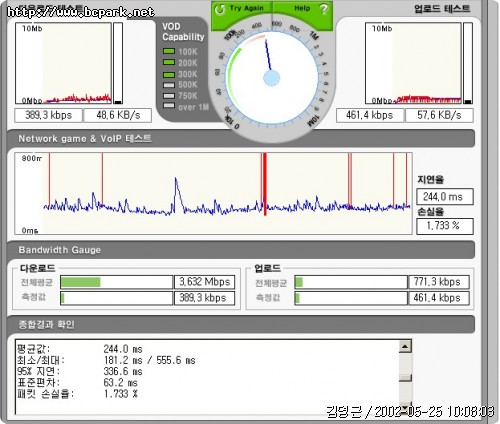Screen dimensions: 500x424
Task: Click the 업로드 테스트 heading
Action: 442,8
